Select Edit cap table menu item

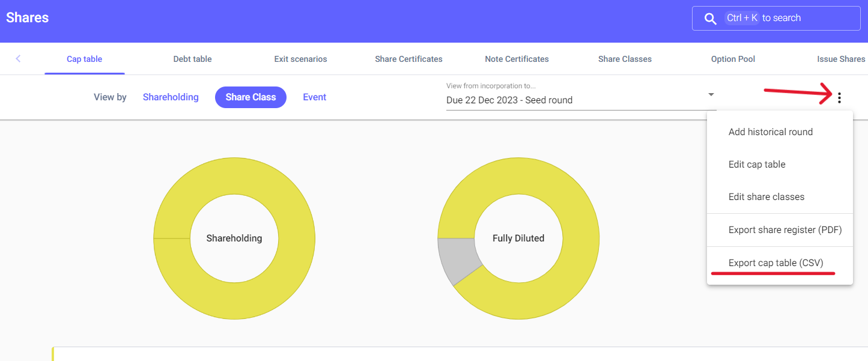coord(757,165)
